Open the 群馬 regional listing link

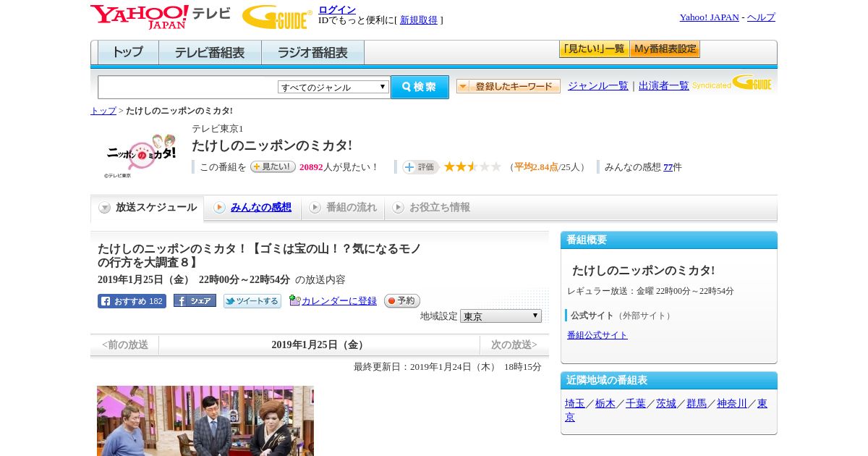tap(697, 404)
